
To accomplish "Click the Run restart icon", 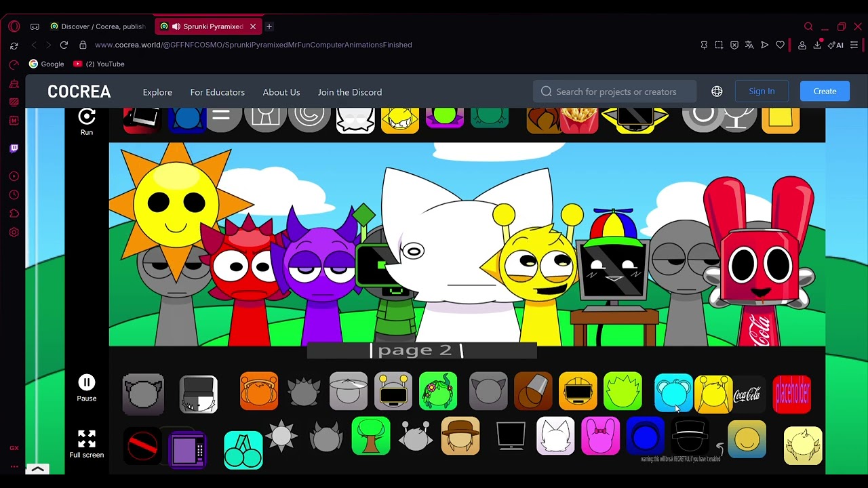I will point(86,117).
